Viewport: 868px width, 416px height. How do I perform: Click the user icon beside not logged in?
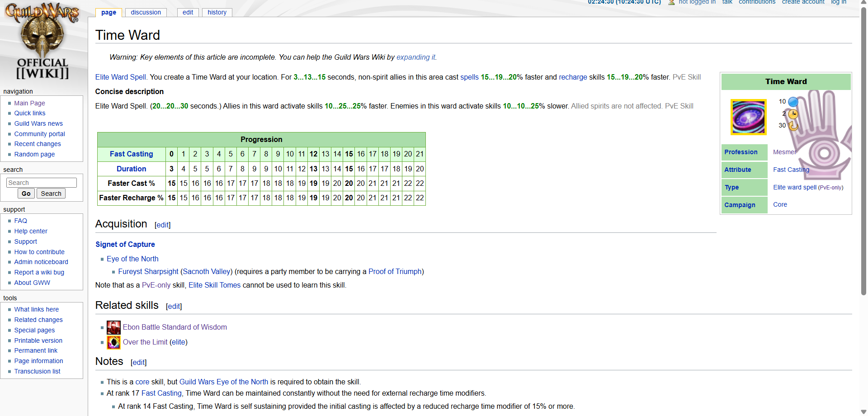(x=671, y=2)
